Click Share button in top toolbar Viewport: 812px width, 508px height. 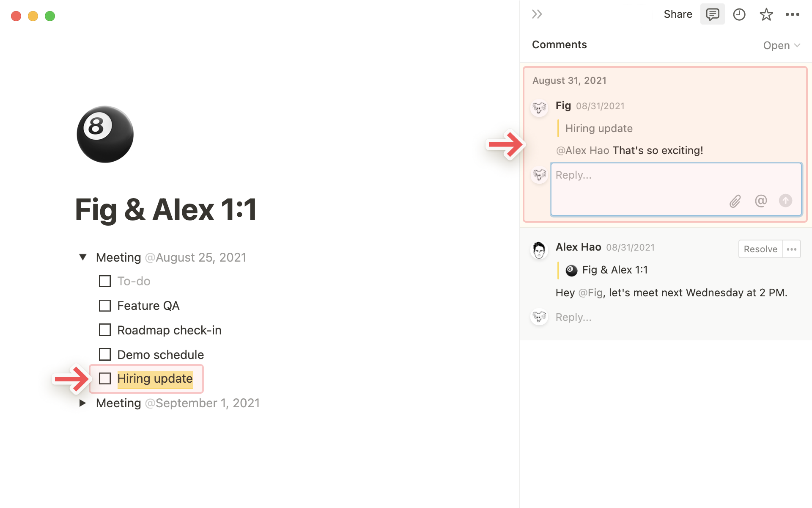(677, 14)
